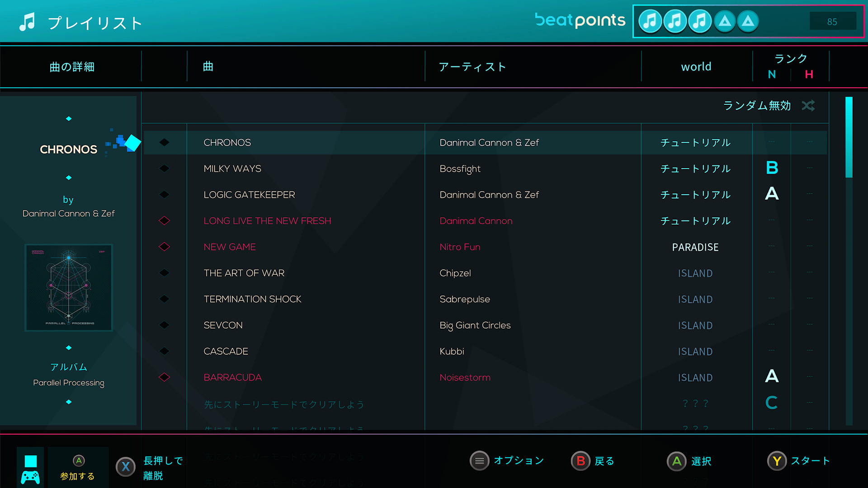Image resolution: width=868 pixels, height=488 pixels.
Task: Select the world column header
Action: (x=696, y=67)
